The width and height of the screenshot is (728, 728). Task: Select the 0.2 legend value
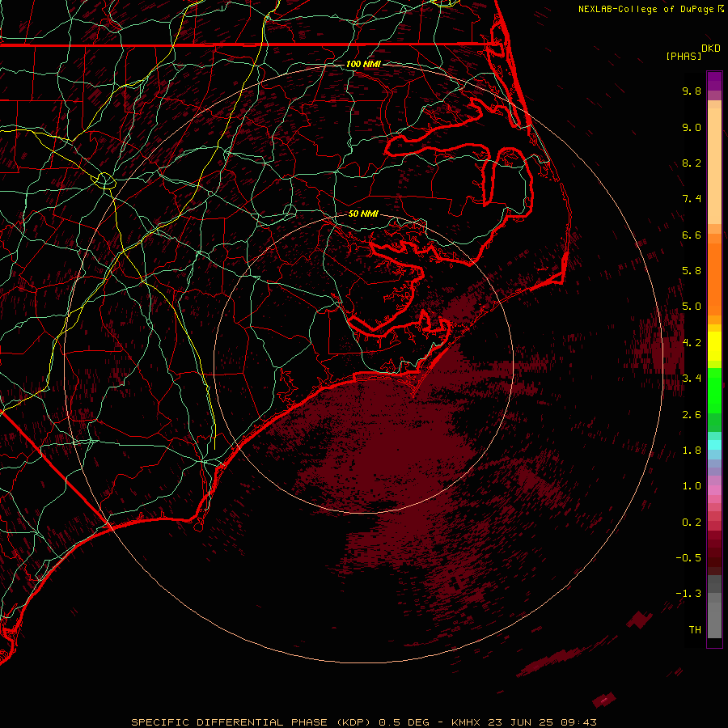(692, 523)
